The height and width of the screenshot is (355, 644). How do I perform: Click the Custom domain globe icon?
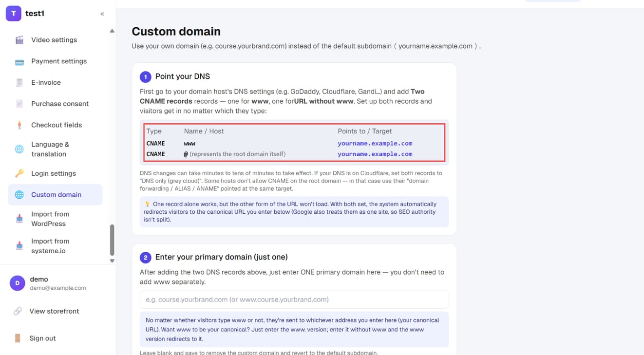[x=19, y=195]
